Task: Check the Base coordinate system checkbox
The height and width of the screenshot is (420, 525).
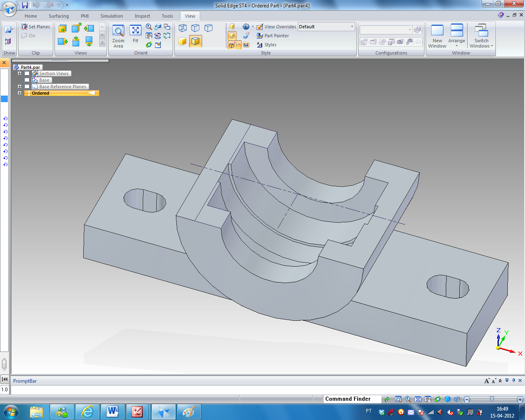Action: [x=27, y=80]
